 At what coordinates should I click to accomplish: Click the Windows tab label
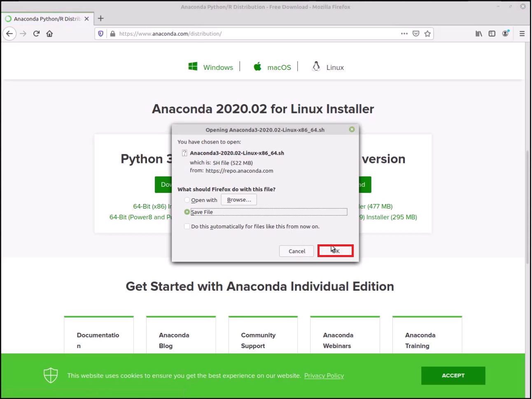218,67
